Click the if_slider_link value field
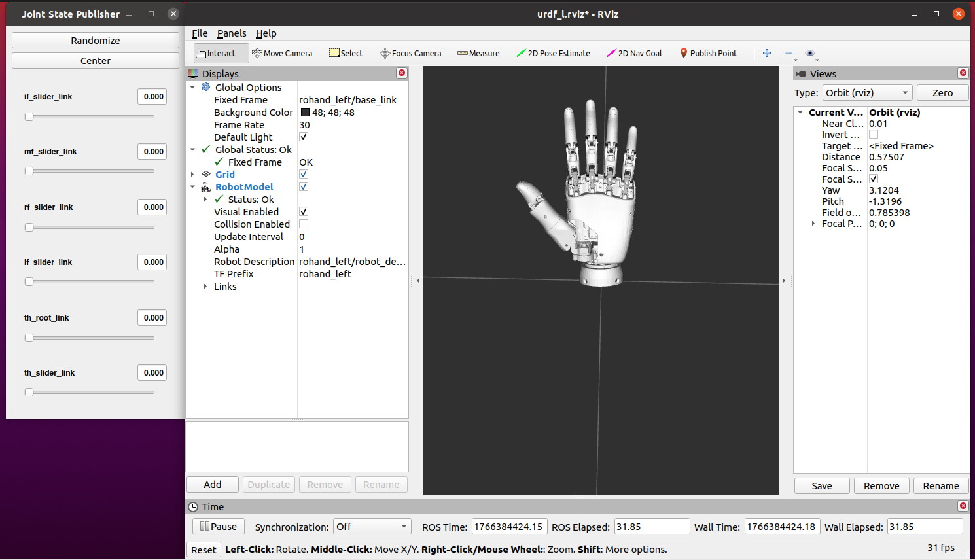Viewport: 975px width, 560px height. (153, 97)
